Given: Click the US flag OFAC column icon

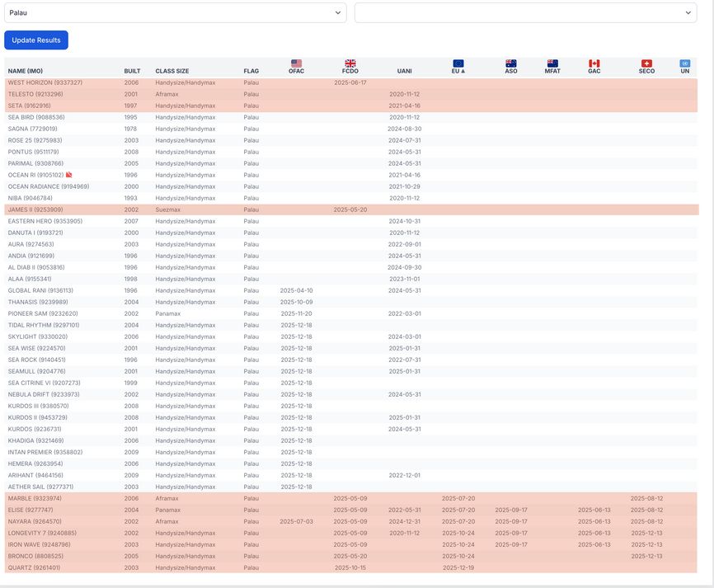Looking at the screenshot, I should pos(297,64).
